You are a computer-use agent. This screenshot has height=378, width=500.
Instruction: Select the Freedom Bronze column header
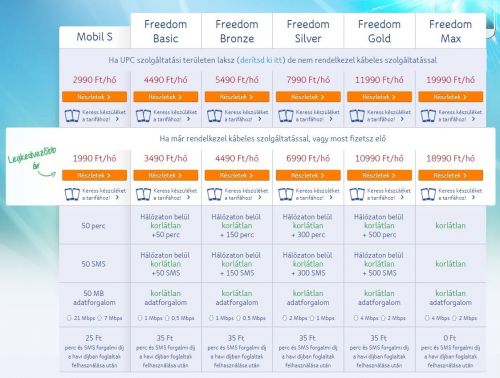[x=237, y=31]
